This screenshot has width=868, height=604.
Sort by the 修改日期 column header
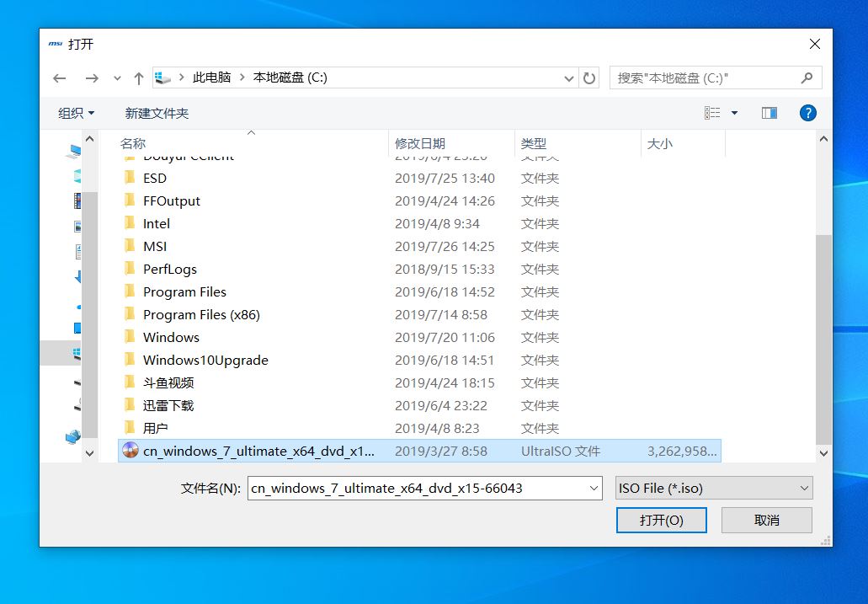[x=421, y=144]
